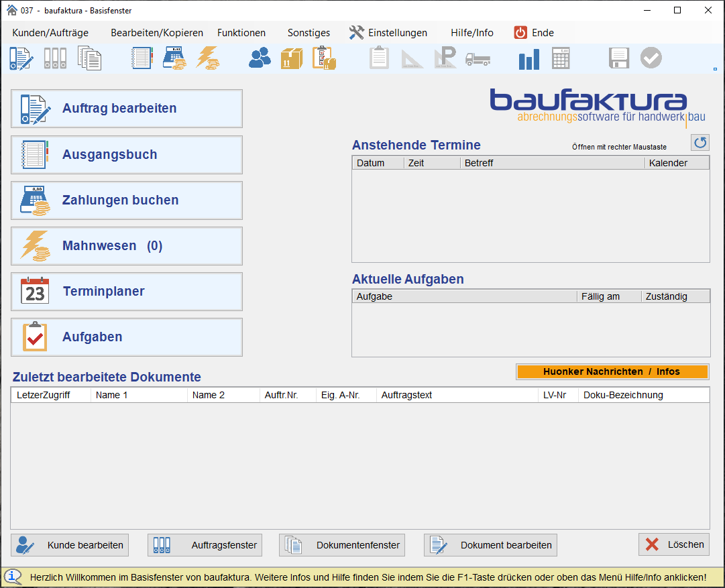Image resolution: width=725 pixels, height=588 pixels.
Task: Open the Dokumentenfenster button
Action: click(342, 545)
